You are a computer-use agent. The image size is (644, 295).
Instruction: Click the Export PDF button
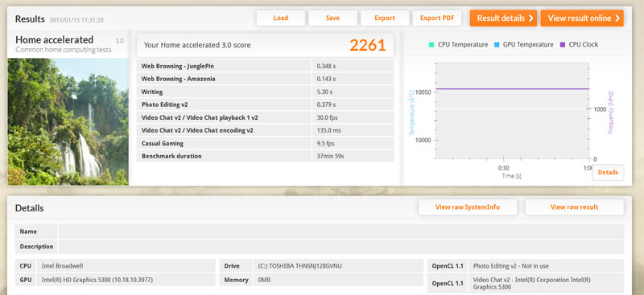point(437,18)
